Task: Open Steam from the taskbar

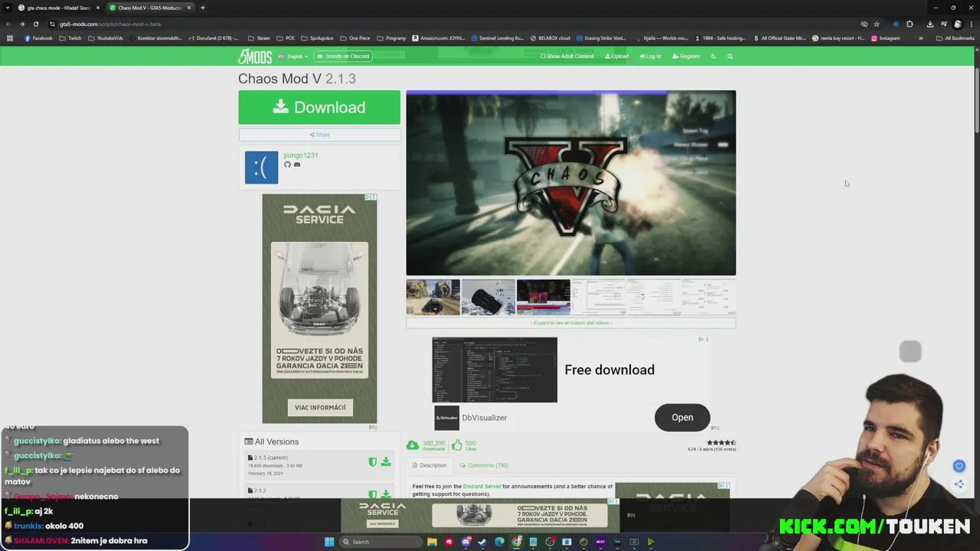Action: 482,542
